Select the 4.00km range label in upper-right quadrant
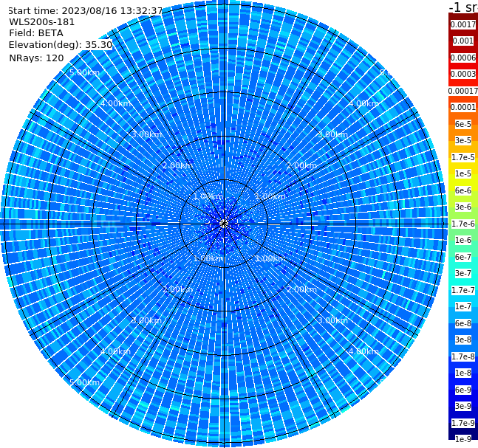Screen dimensions: 478x448 363,103
